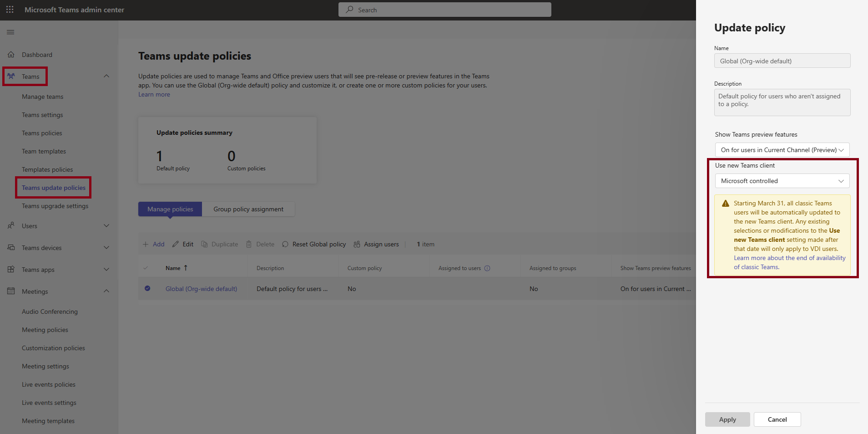Screen dimensions: 868x434
Task: Click the Microsoft Teams admin center title
Action: point(74,10)
